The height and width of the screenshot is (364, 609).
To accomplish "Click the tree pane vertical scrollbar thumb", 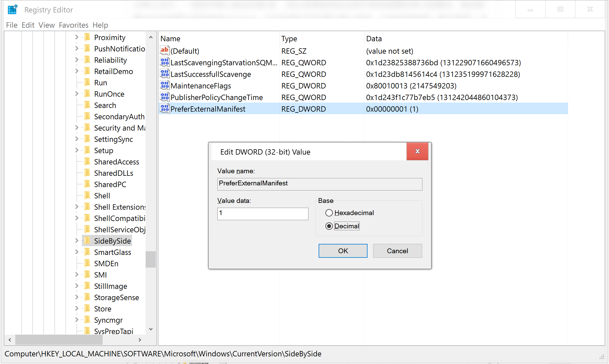I will click(151, 259).
